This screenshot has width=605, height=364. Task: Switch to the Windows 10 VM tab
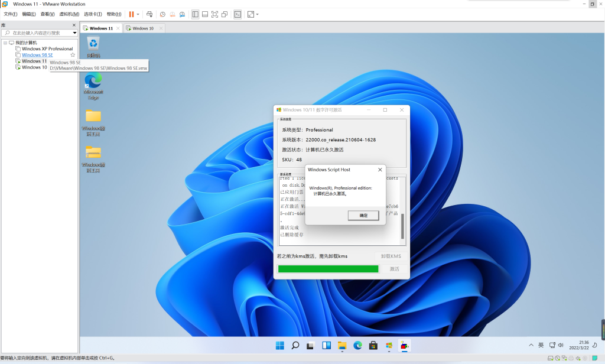pyautogui.click(x=143, y=28)
